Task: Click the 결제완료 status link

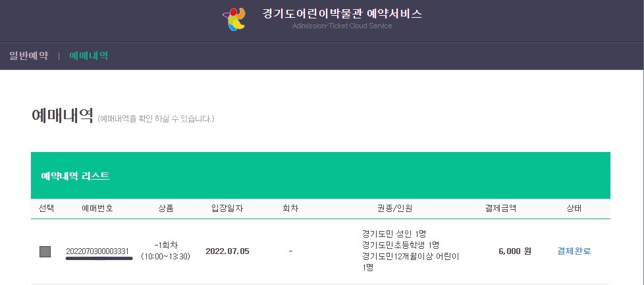Action: tap(574, 251)
